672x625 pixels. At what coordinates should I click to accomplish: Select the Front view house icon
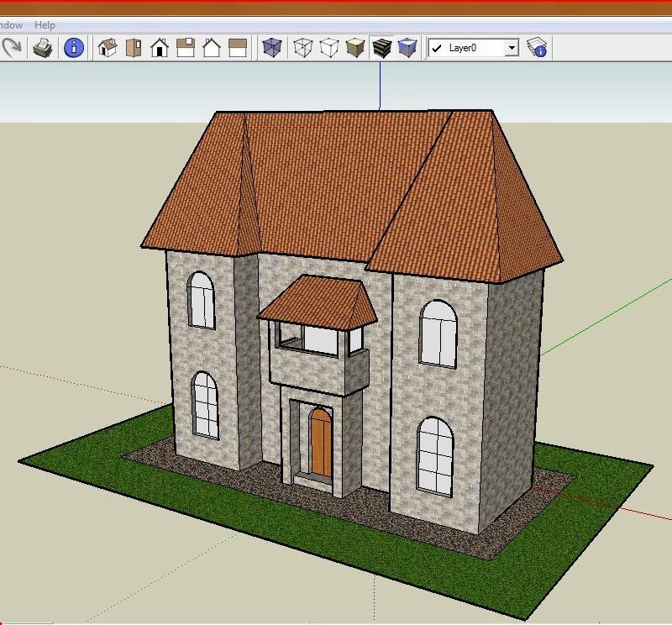[160, 48]
